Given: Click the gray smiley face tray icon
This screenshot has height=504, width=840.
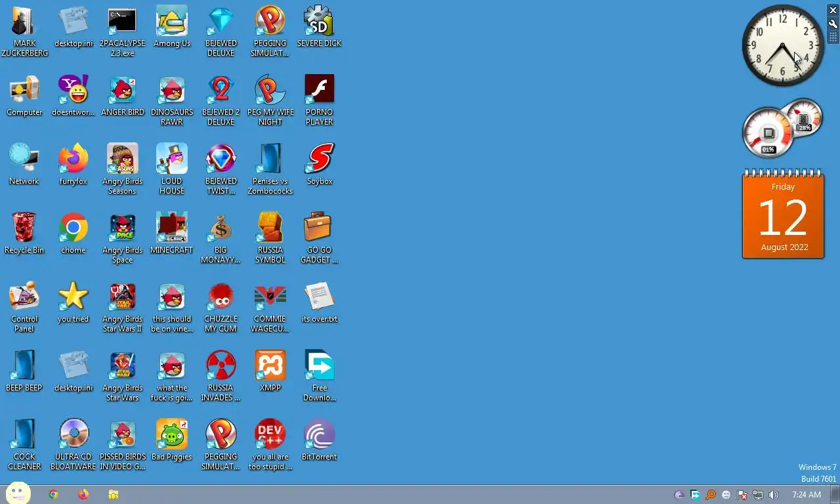Looking at the screenshot, I should (726, 495).
